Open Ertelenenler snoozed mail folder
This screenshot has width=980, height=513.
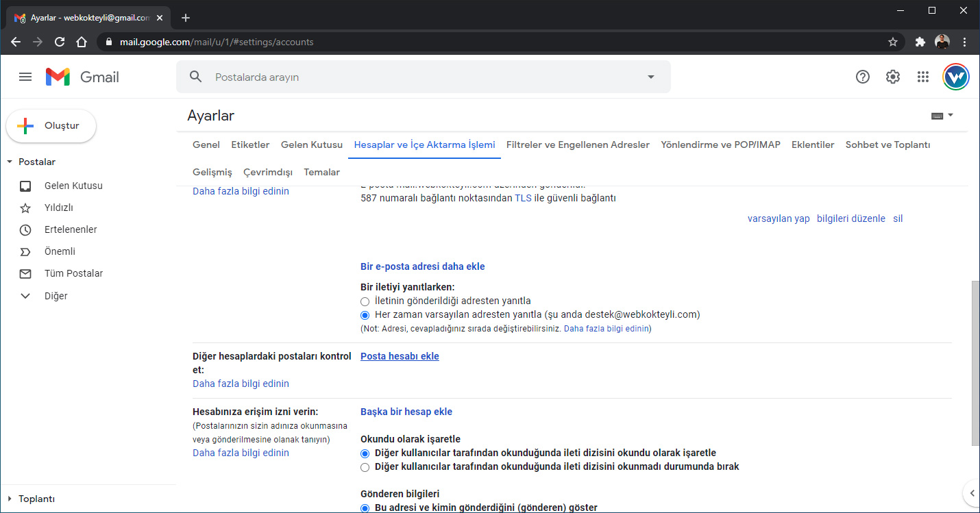(x=71, y=229)
